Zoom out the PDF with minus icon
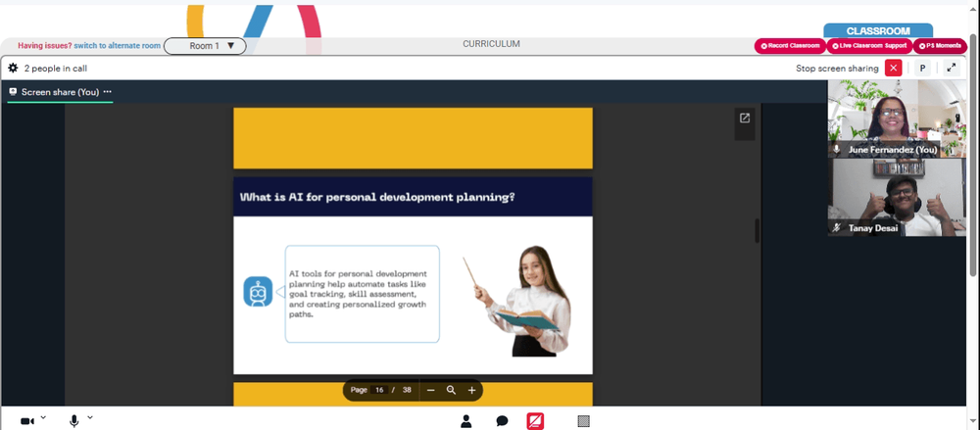Screen dimensions: 980x430 coord(430,390)
